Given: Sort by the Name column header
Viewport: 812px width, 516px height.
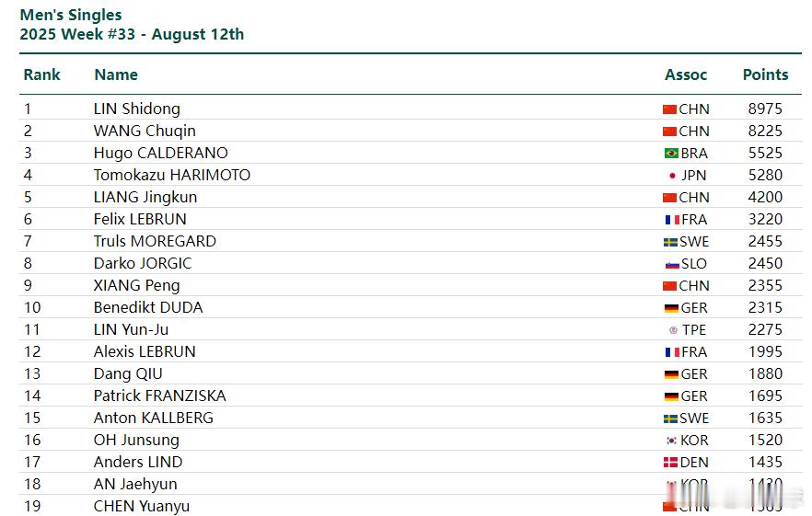Looking at the screenshot, I should (x=116, y=75).
